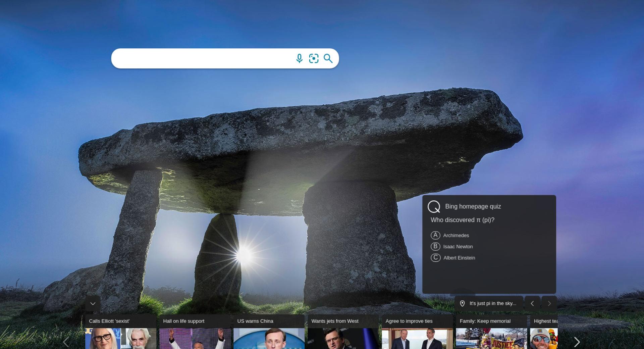
Task: Click thumbnail under US warns China
Action: [x=269, y=339]
